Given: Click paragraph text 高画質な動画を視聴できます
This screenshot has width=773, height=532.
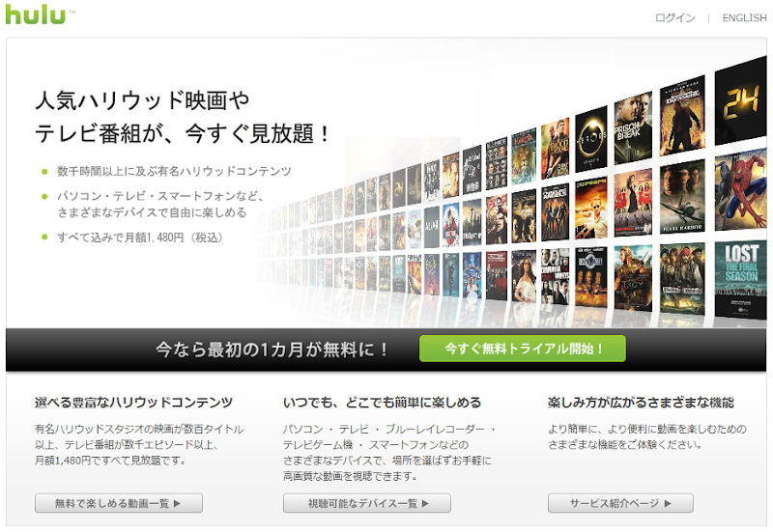Looking at the screenshot, I should [x=351, y=476].
